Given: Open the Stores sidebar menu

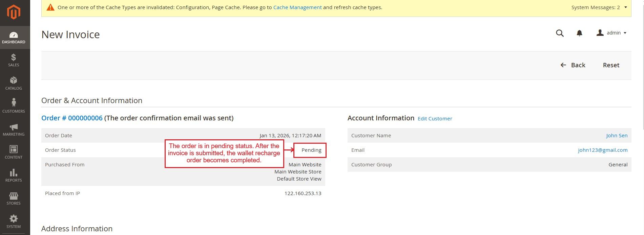Looking at the screenshot, I should tap(14, 198).
